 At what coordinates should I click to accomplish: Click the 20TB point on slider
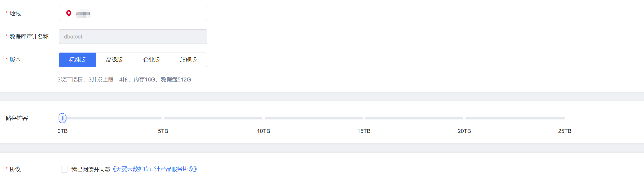point(464,118)
